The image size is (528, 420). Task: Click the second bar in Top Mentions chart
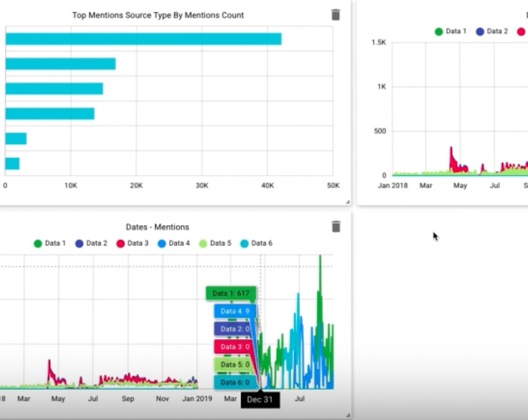point(60,64)
